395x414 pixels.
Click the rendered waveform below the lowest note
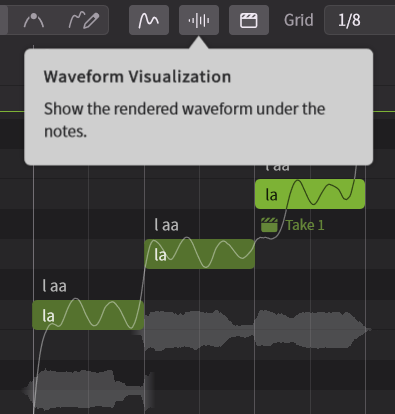click(x=88, y=389)
